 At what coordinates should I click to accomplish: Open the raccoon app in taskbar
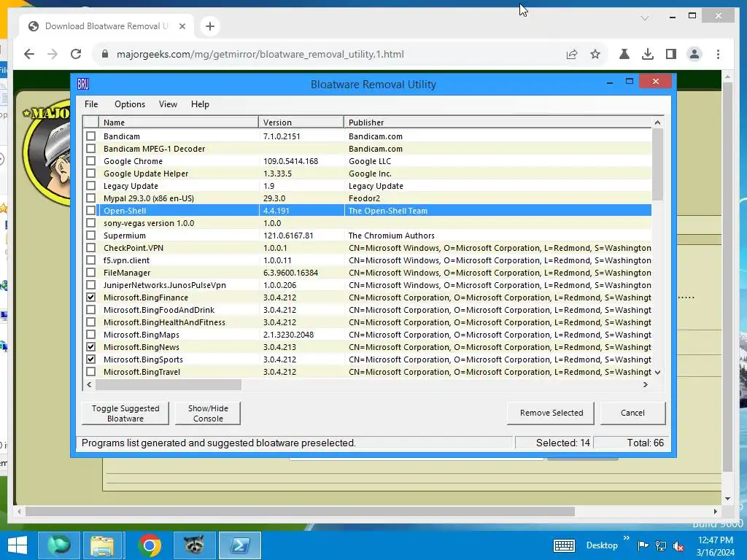click(194, 545)
